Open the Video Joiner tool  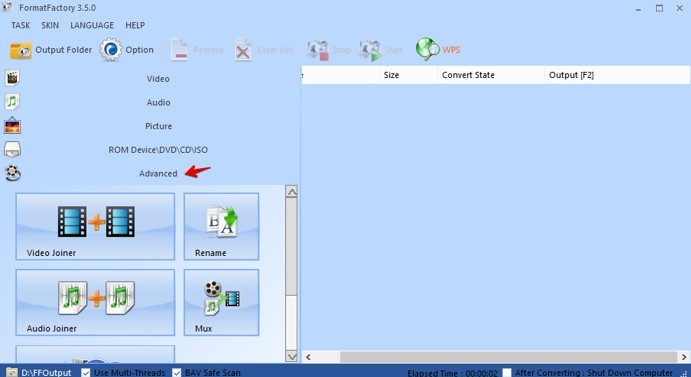coord(95,226)
